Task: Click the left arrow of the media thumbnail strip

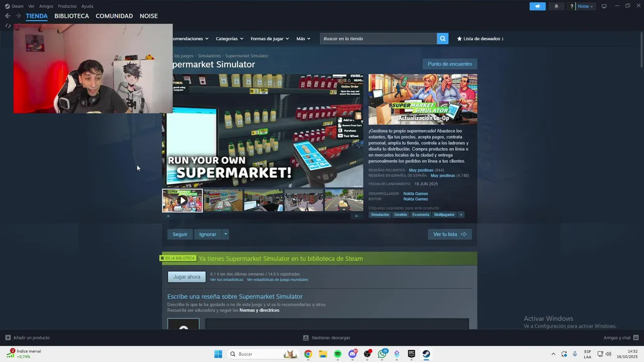Action: [168, 216]
